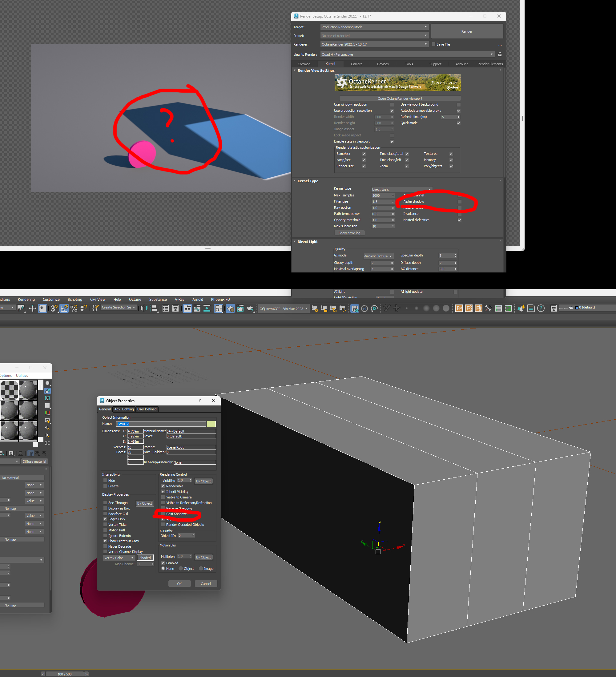Open the Material Editor icon
This screenshot has width=616, height=677.
tap(219, 308)
